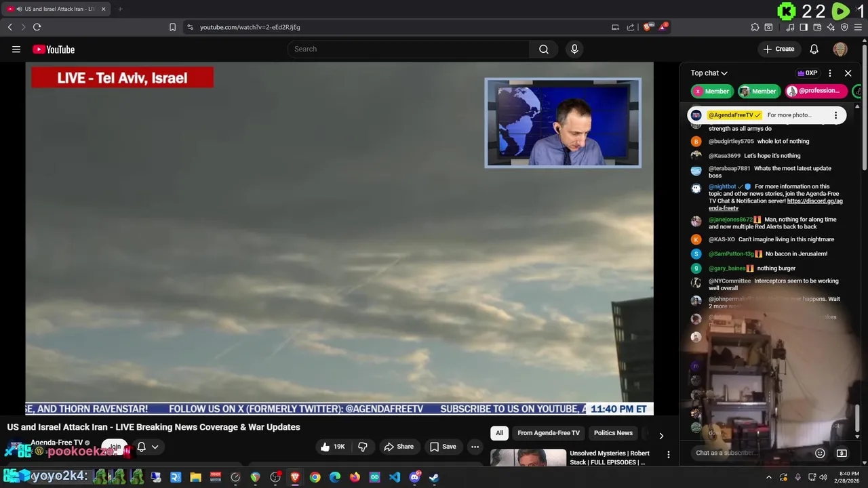Screen dimensions: 868x488
Task: Like the video with thumbs up
Action: (x=332, y=447)
